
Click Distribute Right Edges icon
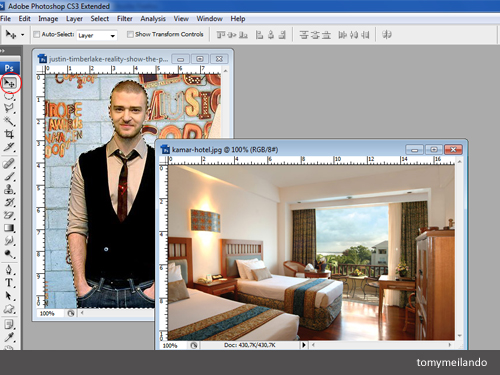point(365,34)
